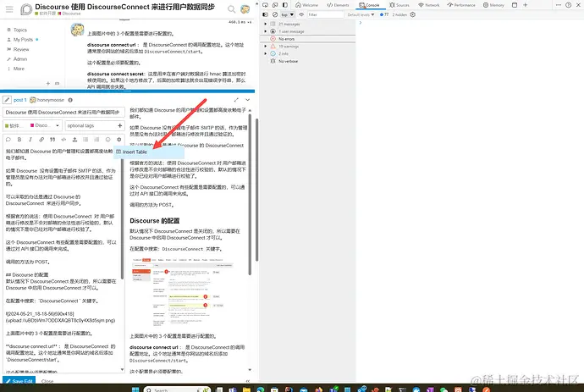Viewport: 584px width, 392px height.
Task: Switch to the Memory tab
Action: 493,5
